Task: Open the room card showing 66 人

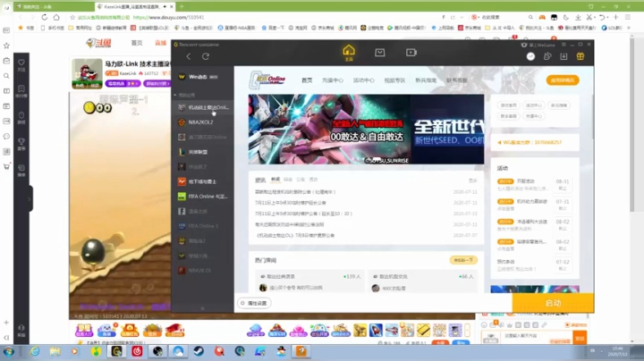Action: click(x=422, y=281)
